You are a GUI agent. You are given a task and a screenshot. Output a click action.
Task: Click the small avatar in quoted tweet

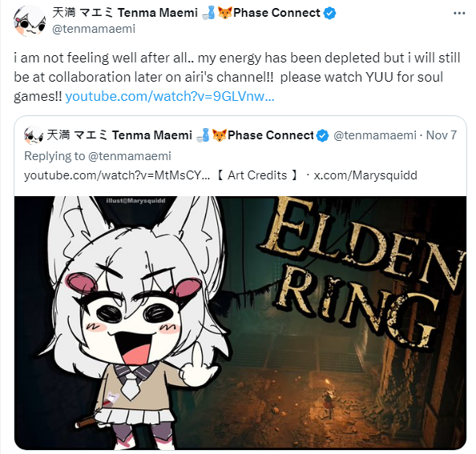pos(34,135)
